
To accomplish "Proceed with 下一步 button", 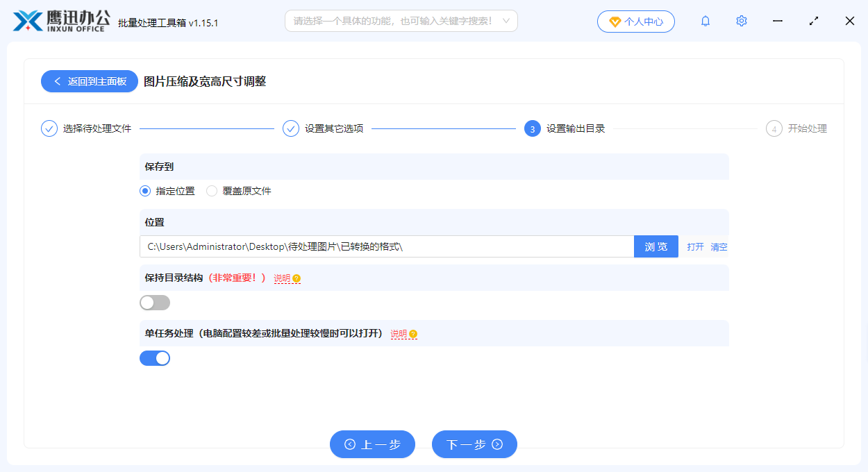I will [474, 444].
